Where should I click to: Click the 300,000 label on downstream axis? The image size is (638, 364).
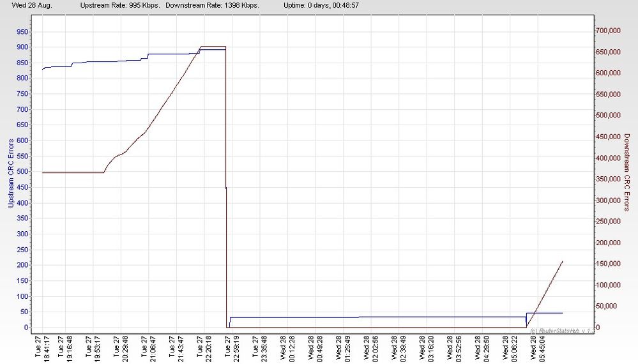[609, 201]
